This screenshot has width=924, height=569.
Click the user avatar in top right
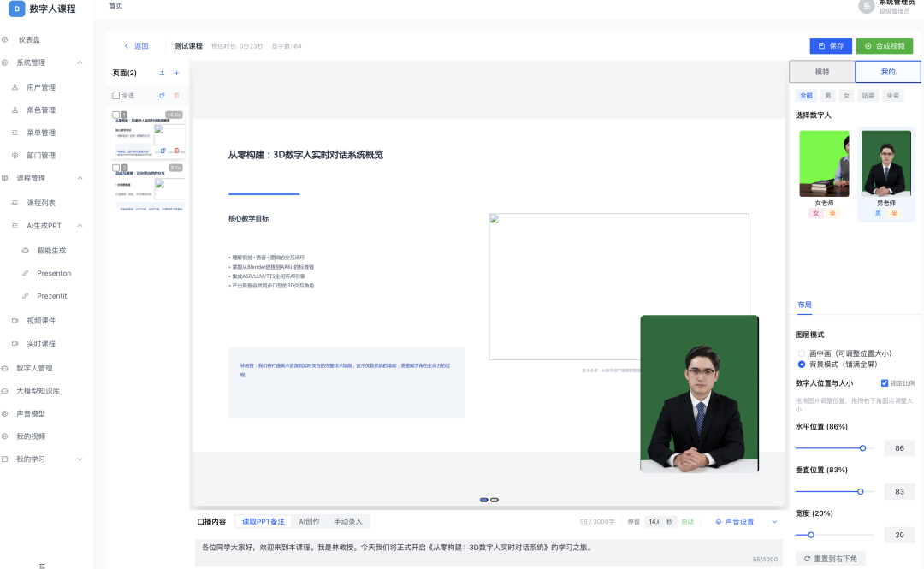click(x=866, y=7)
